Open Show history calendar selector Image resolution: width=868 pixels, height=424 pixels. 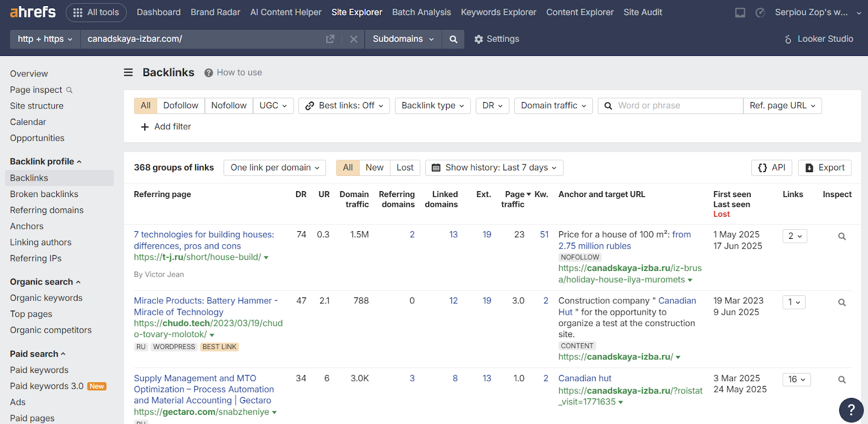tap(494, 168)
